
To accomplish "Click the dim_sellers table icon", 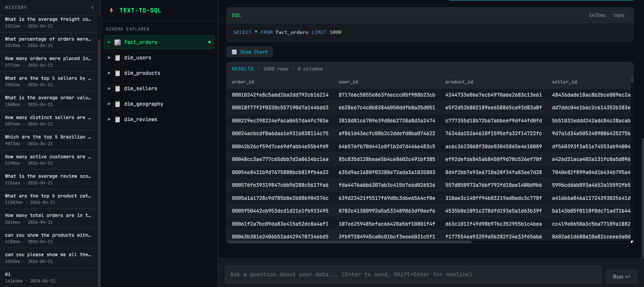I will [x=117, y=89].
